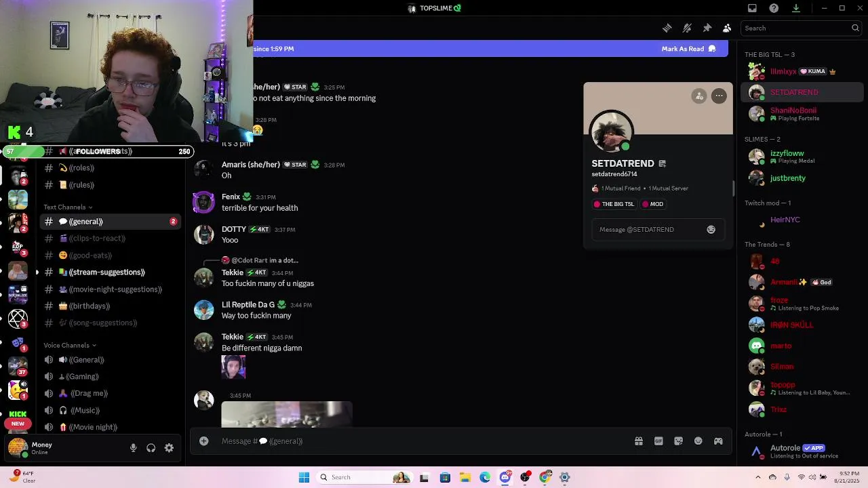Show hidden system tray icons chevron
The image size is (868, 488).
tap(758, 477)
